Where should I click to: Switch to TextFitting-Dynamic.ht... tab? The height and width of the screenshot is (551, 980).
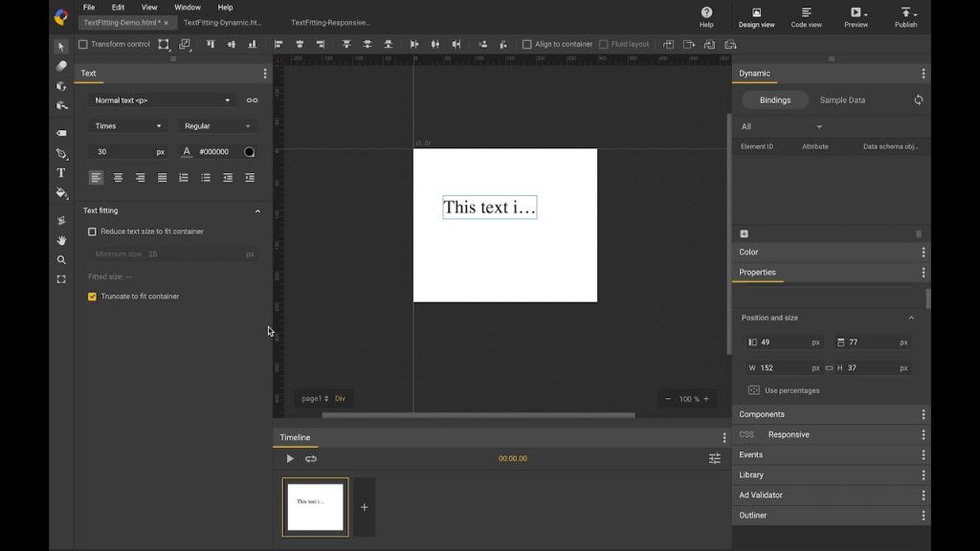click(222, 23)
